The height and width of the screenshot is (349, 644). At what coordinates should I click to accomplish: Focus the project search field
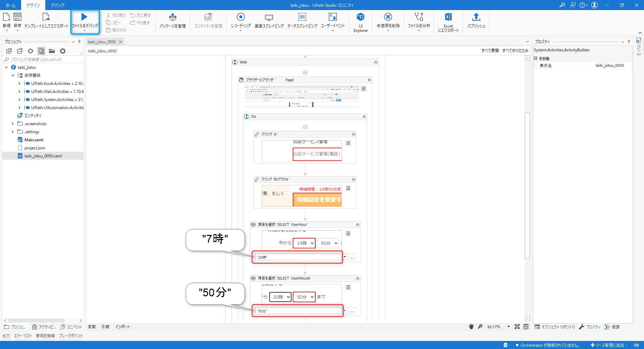[x=43, y=60]
